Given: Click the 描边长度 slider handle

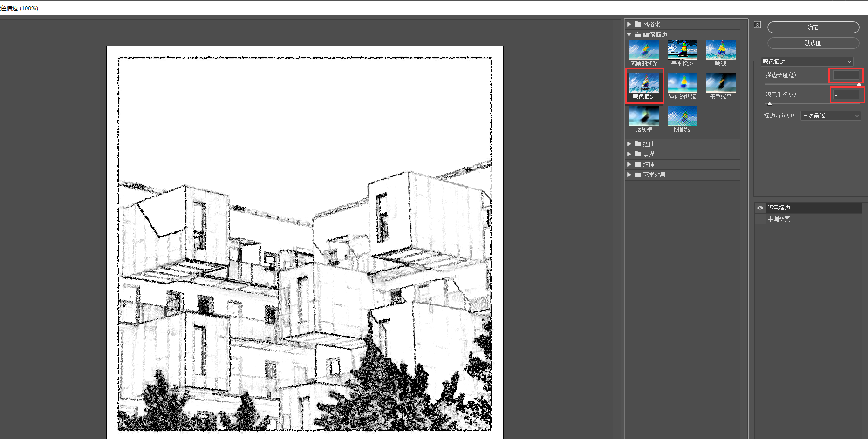Looking at the screenshot, I should coord(859,84).
